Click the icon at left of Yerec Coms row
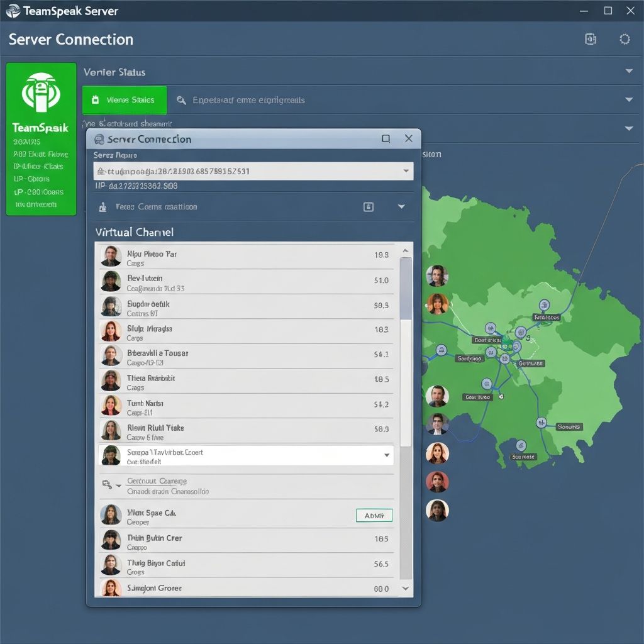This screenshot has width=644, height=644. click(103, 207)
